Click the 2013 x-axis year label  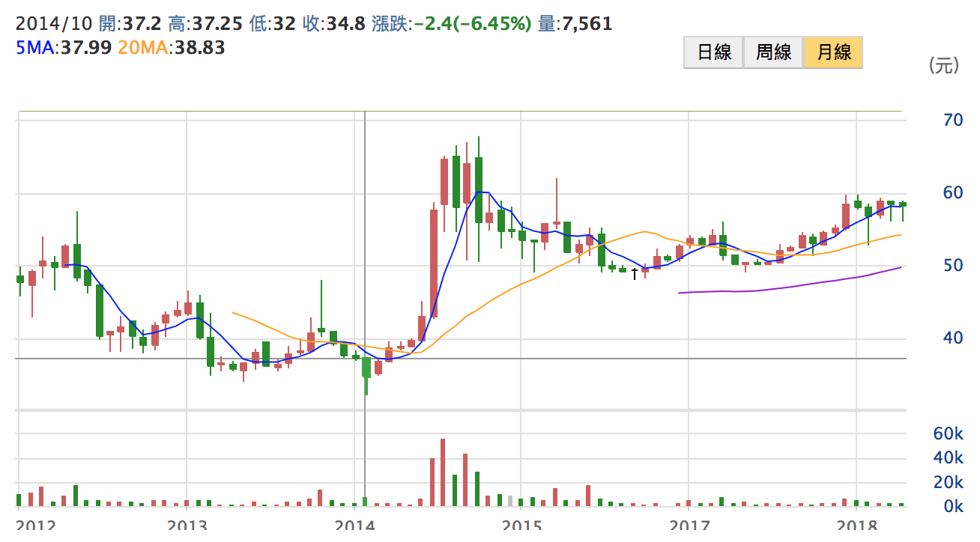tap(186, 524)
